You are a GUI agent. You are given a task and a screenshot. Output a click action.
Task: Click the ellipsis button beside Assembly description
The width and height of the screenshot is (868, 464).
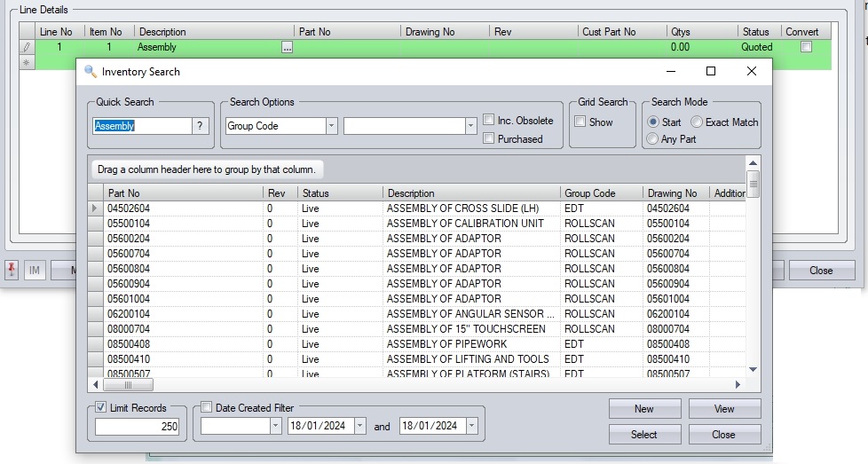coord(287,48)
